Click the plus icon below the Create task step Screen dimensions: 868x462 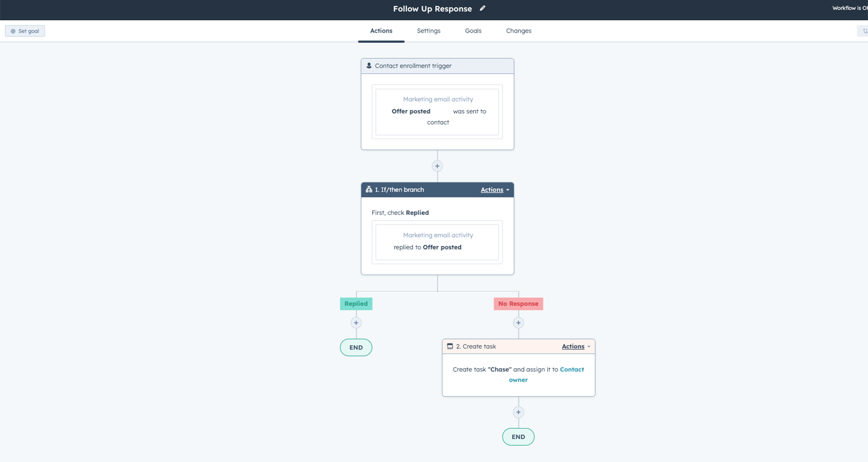pos(518,412)
